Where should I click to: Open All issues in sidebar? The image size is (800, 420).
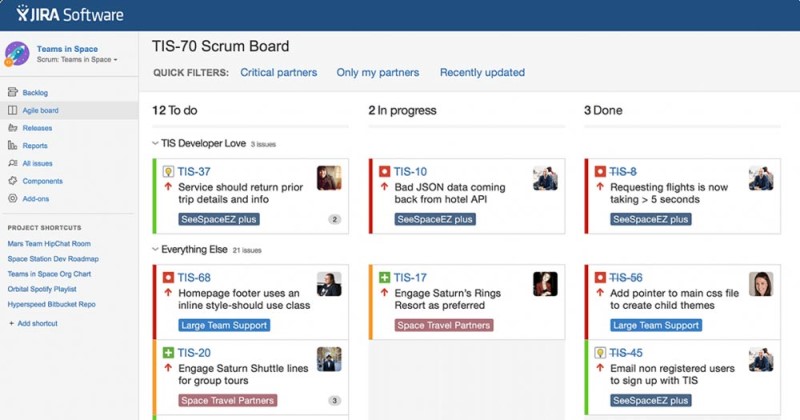[37, 163]
